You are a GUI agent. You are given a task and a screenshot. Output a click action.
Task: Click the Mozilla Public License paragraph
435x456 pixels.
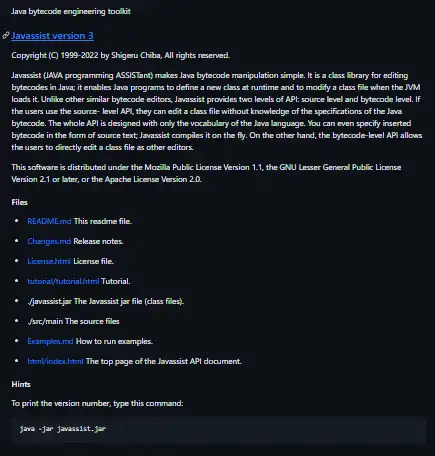coord(206,173)
